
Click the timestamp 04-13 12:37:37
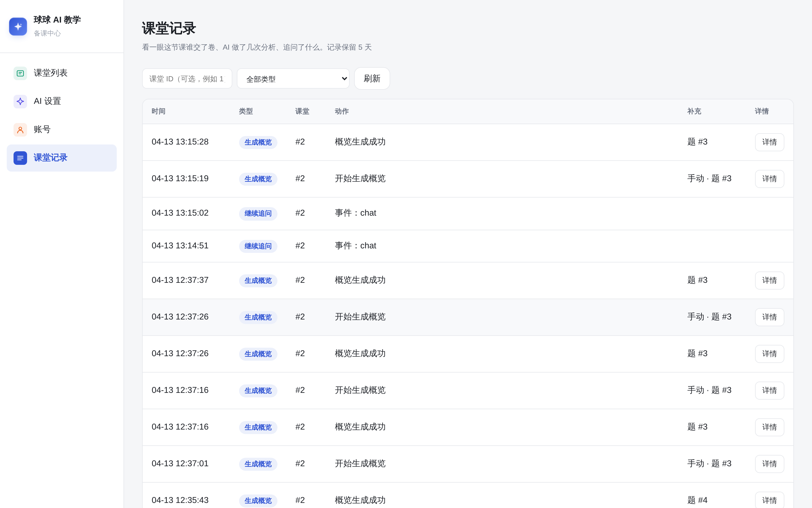coord(180,280)
